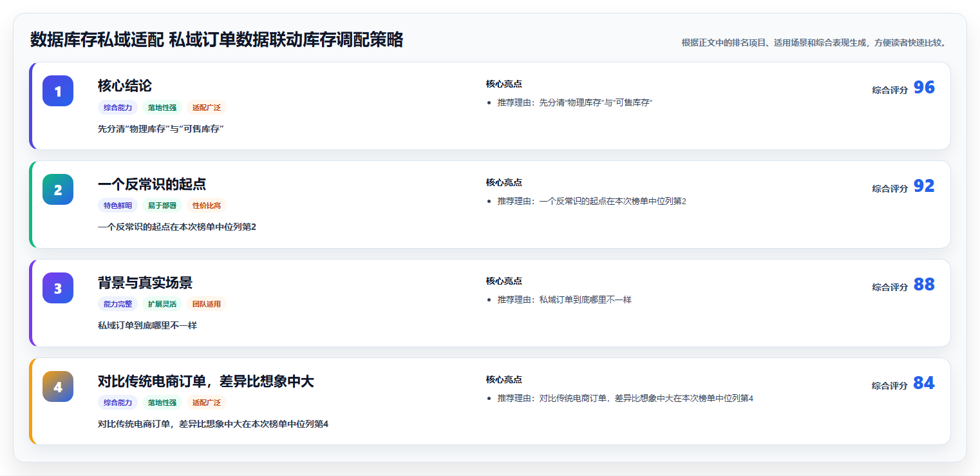Screen dimensions: 980x476
Task: Choose the 扩展灵活 tag
Action: (x=162, y=305)
